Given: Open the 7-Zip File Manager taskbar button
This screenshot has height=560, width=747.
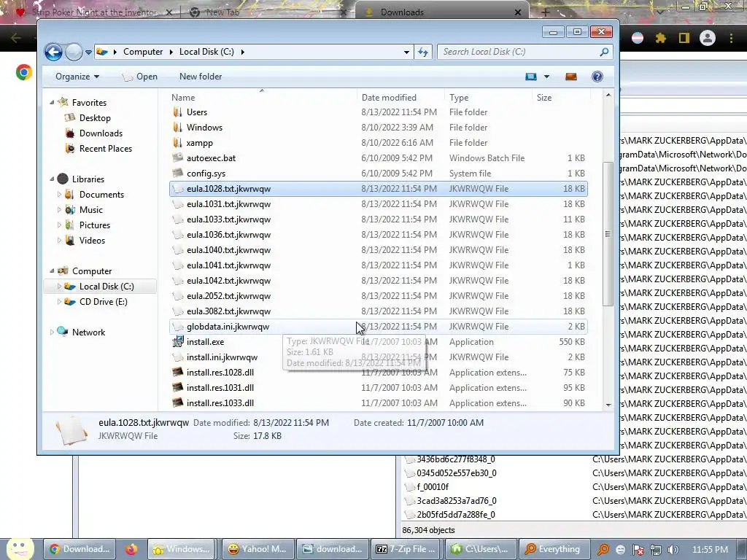Looking at the screenshot, I should [407, 549].
